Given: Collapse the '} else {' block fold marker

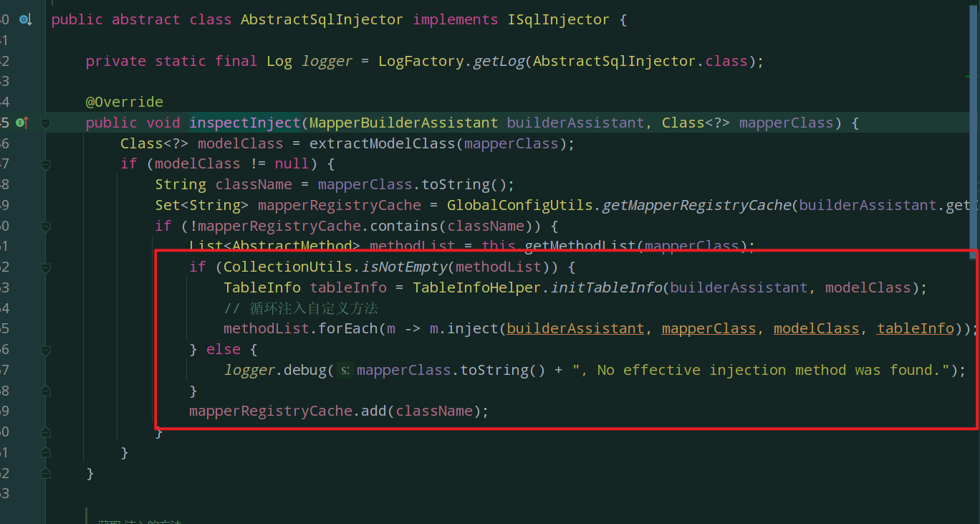Looking at the screenshot, I should [46, 350].
